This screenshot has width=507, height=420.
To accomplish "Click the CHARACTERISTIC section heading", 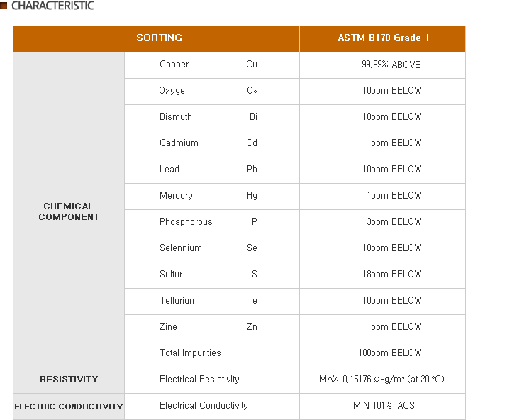I will tap(52, 6).
